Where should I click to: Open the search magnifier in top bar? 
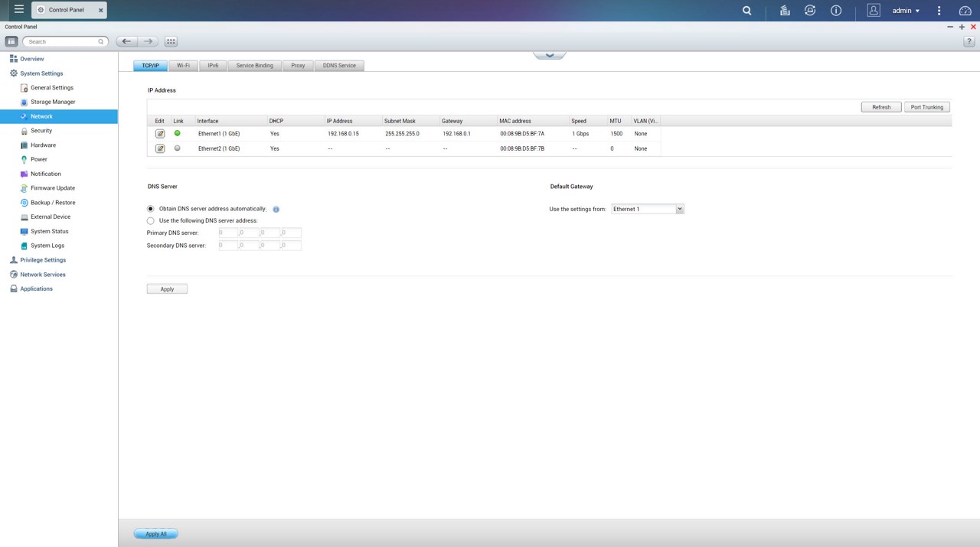point(747,11)
